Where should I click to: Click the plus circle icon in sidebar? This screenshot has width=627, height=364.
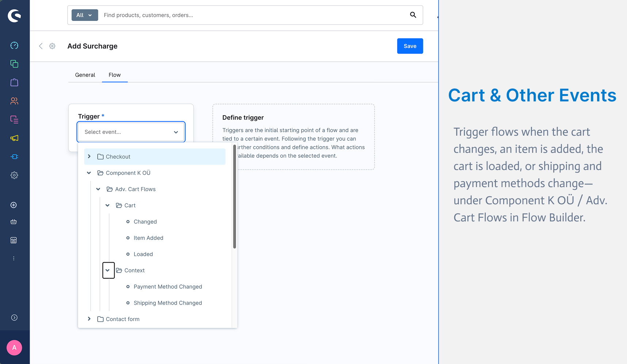(x=14, y=205)
